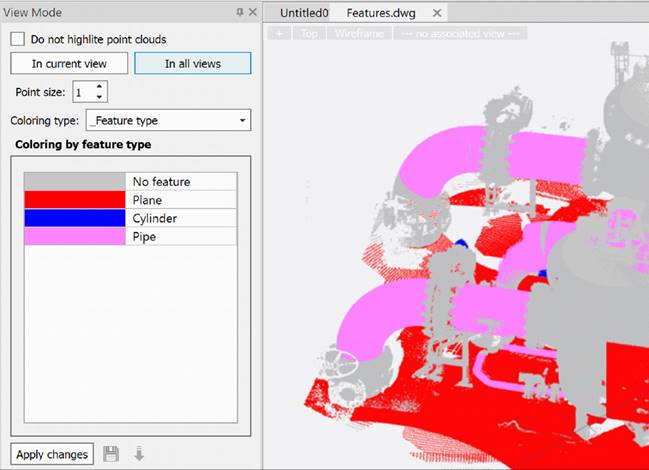Click the Point size input field
Screen dimensions: 649x470
pos(84,92)
